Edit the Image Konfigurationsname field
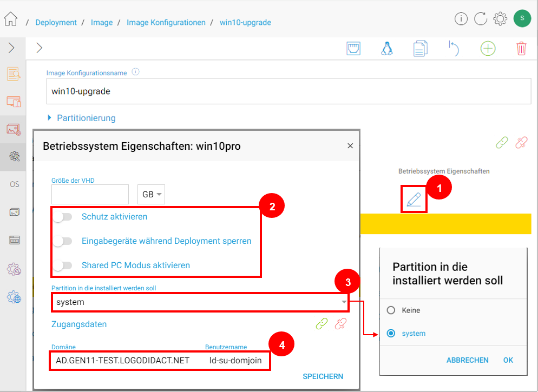The width and height of the screenshot is (538, 392). (x=288, y=91)
